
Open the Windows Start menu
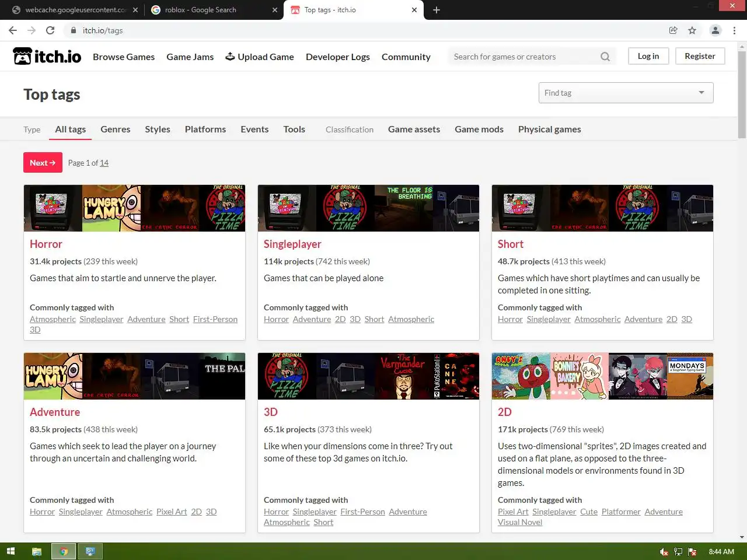11,551
